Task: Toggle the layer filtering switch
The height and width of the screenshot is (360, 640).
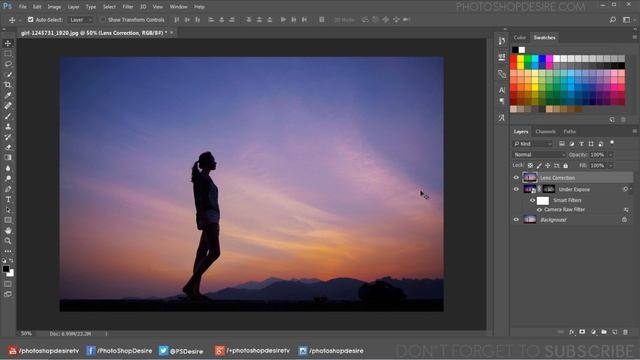Action: pyautogui.click(x=612, y=142)
